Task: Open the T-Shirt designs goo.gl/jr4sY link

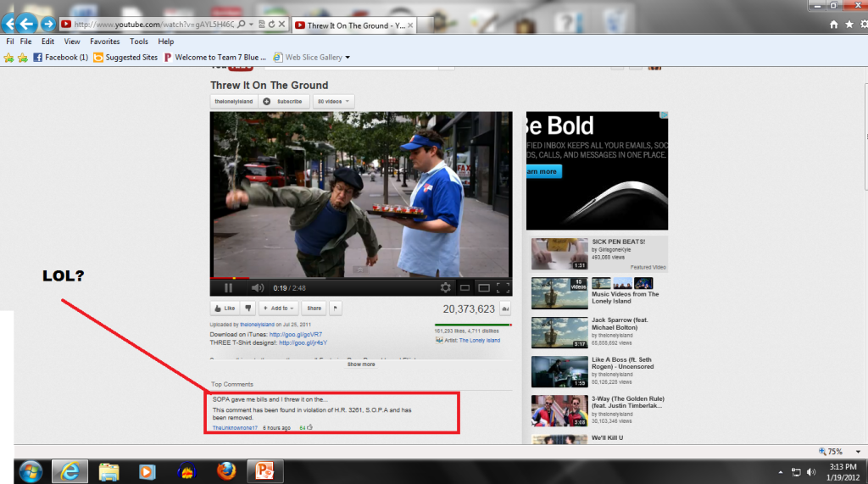Action: coord(303,342)
